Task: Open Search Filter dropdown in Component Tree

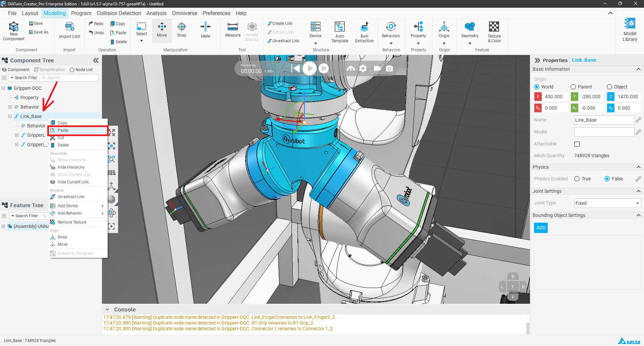Action: (x=24, y=78)
